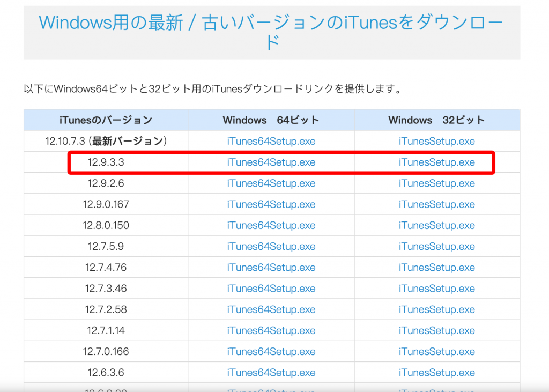The height and width of the screenshot is (392, 549).
Task: Download 32-bit iTunesSetup.exe for version 12.7.1.14
Action: (436, 330)
